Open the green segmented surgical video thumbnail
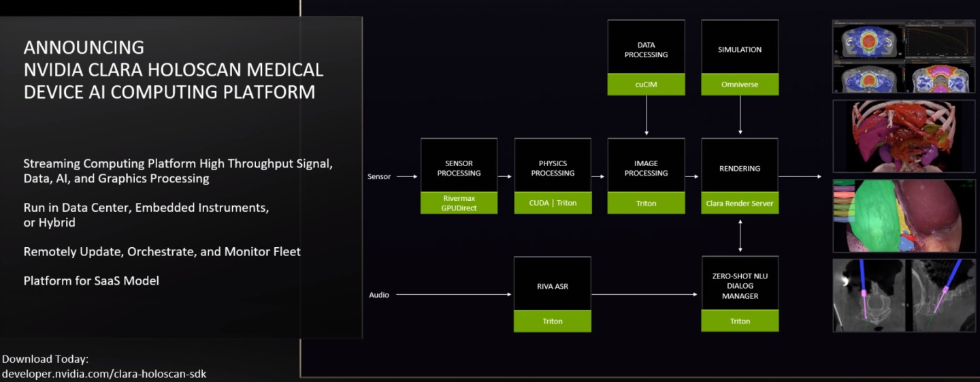This screenshot has height=382, width=980. tap(904, 216)
